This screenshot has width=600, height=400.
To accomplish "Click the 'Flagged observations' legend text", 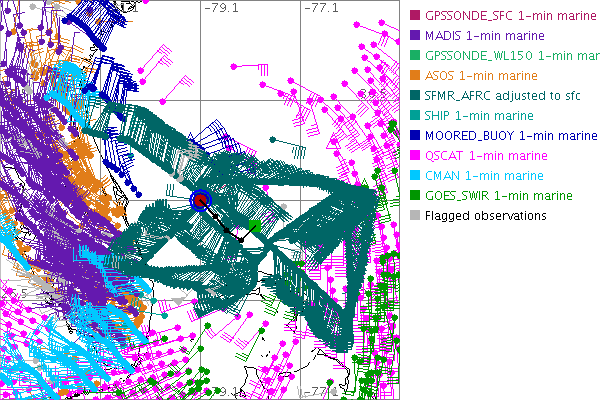I will tap(485, 215).
